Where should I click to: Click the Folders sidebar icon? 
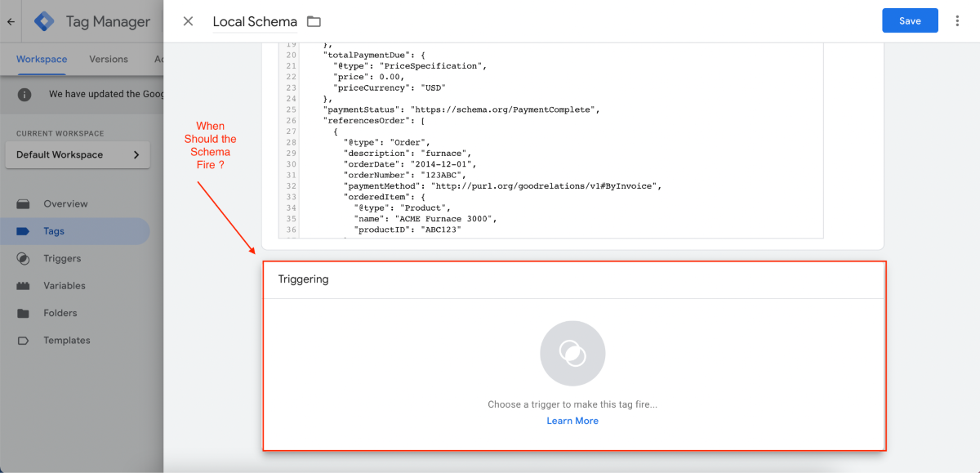point(24,313)
